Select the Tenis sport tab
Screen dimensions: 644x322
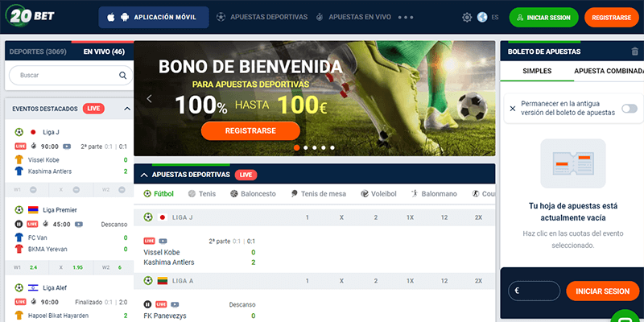point(202,194)
